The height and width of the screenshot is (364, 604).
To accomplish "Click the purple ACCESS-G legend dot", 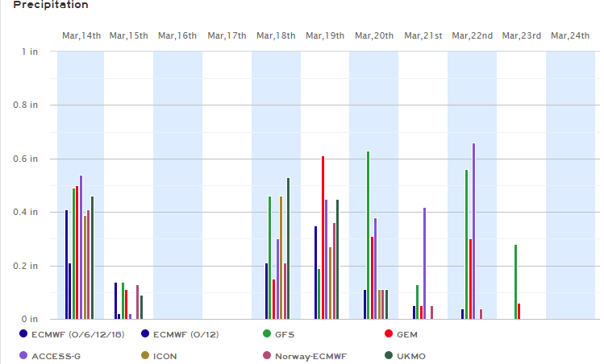I will tap(23, 355).
